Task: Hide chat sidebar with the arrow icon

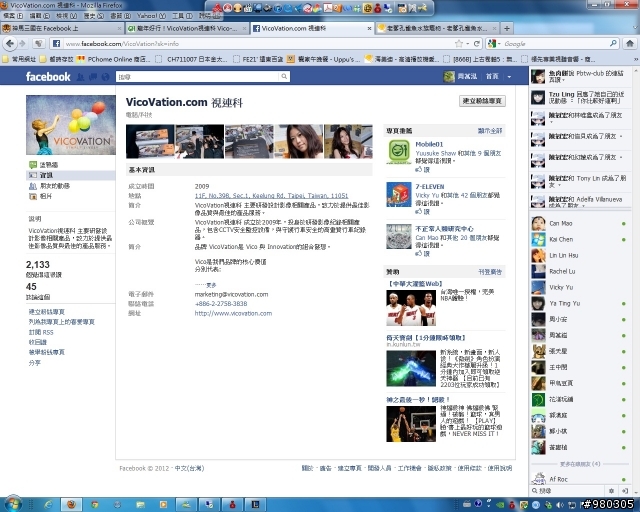Action: (x=624, y=491)
